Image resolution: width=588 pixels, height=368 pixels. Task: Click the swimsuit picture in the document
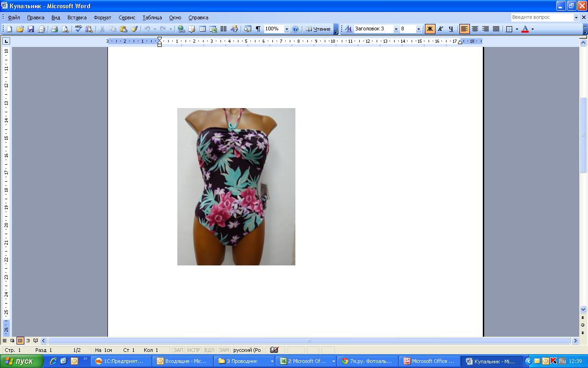coord(236,186)
